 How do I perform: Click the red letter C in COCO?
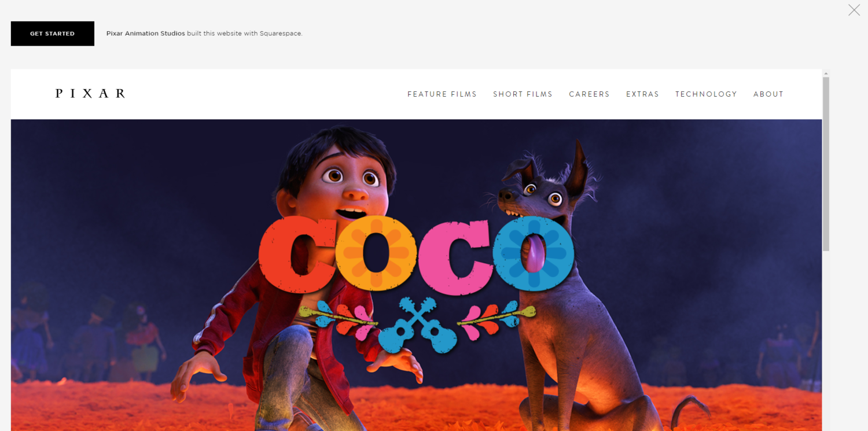(296, 256)
